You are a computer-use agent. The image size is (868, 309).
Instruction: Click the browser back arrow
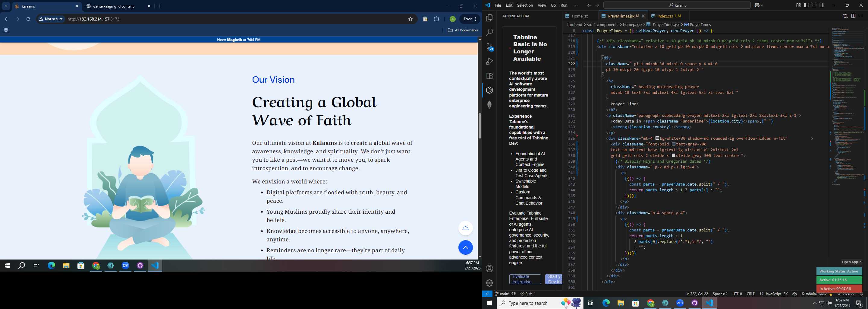click(6, 19)
